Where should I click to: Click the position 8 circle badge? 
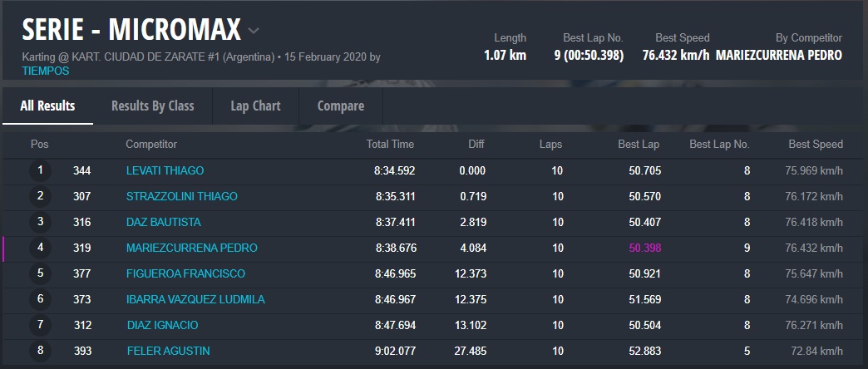click(40, 351)
